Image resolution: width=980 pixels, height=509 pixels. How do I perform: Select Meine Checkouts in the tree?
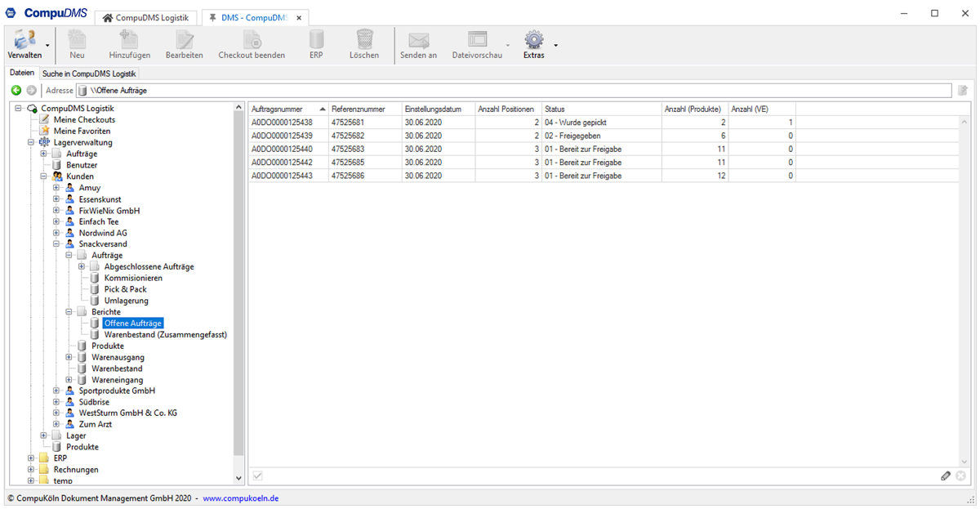click(x=84, y=120)
